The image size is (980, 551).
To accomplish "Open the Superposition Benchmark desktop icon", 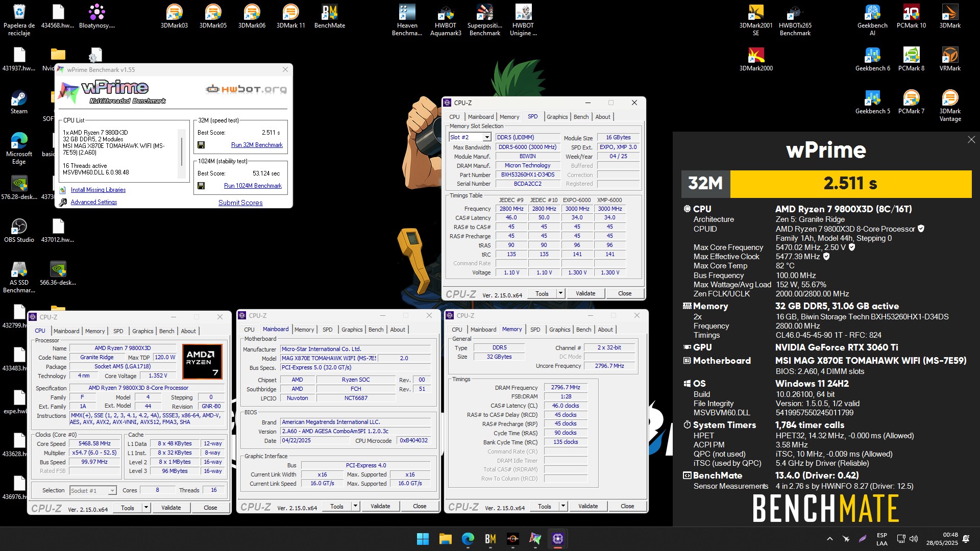I will pos(485,20).
